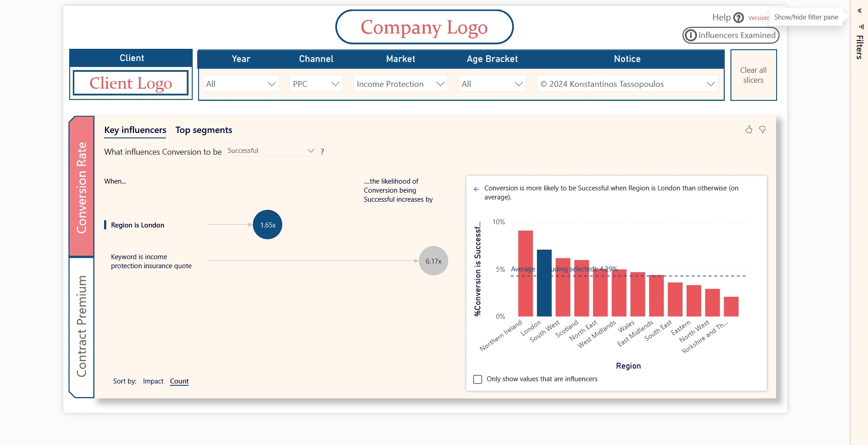The width and height of the screenshot is (868, 445).
Task: Select the 1.65x influencer bubble
Action: pos(268,225)
